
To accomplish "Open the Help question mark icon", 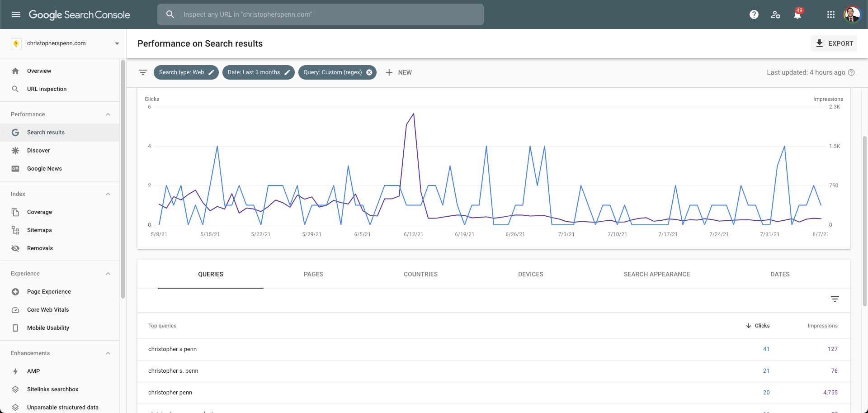I will pos(754,14).
